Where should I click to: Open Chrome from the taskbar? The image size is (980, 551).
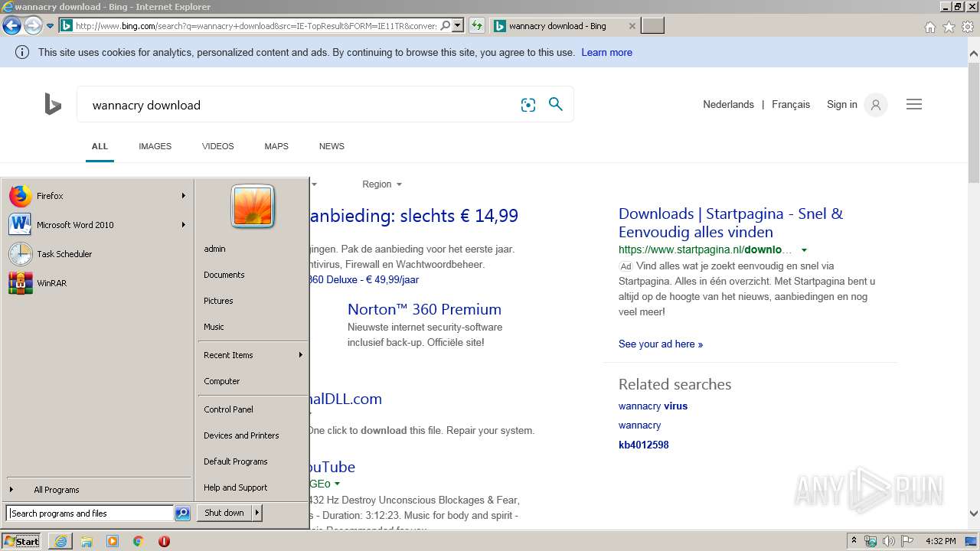(x=138, y=541)
